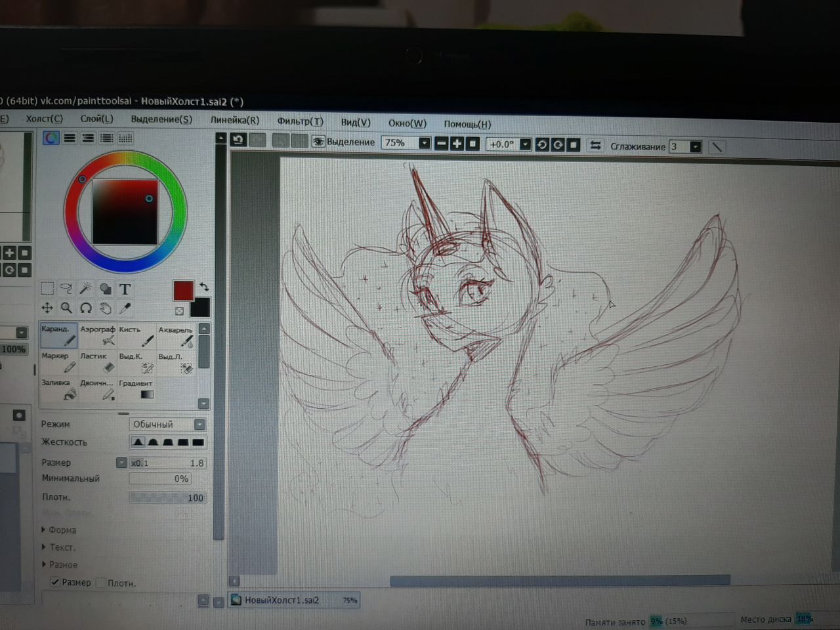
Task: Open the Размер multiplier dropdown
Action: point(121,463)
